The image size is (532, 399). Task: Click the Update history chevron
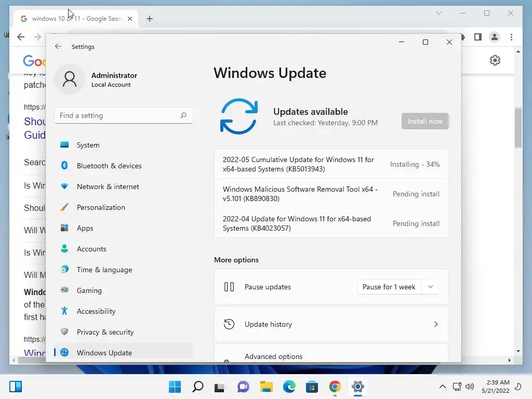point(436,324)
